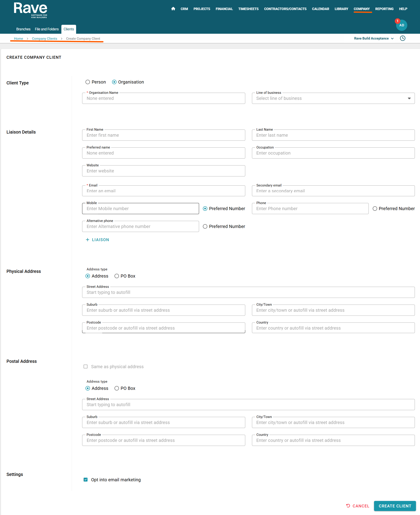This screenshot has height=515, width=420.
Task: Tick Same as physical address checkbox
Action: click(85, 366)
